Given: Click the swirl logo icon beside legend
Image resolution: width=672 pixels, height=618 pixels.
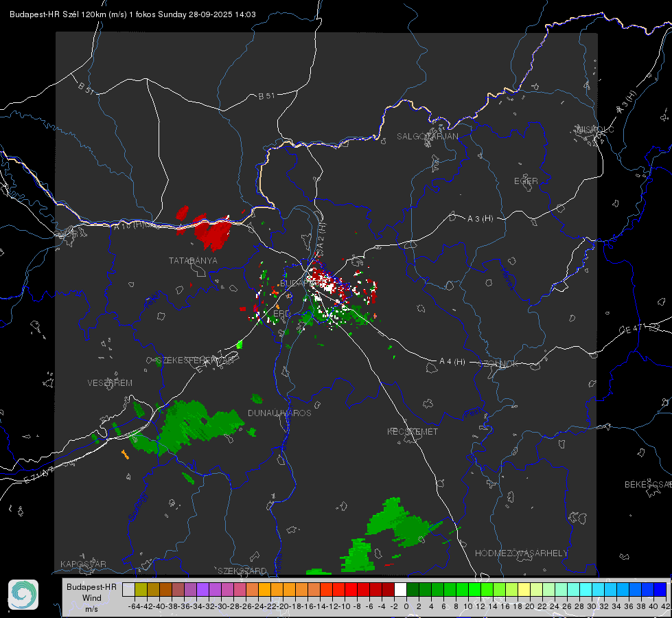Looking at the screenshot, I should tap(23, 595).
